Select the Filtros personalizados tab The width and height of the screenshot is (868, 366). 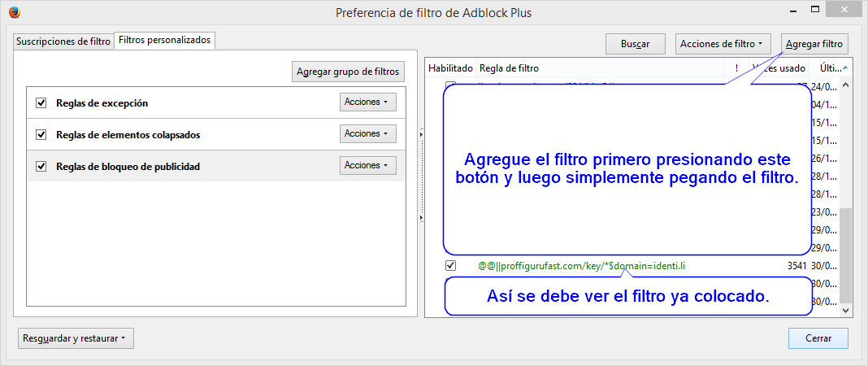coord(164,41)
